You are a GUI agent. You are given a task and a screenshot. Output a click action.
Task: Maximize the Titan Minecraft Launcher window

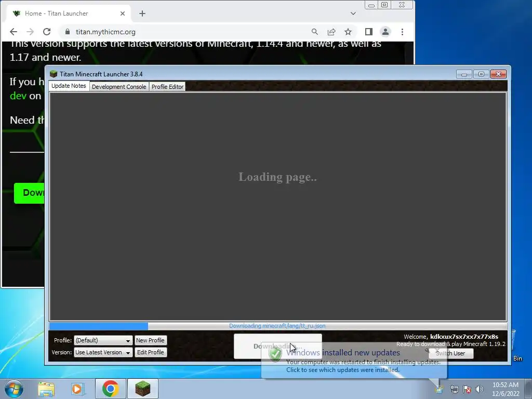tap(481, 74)
